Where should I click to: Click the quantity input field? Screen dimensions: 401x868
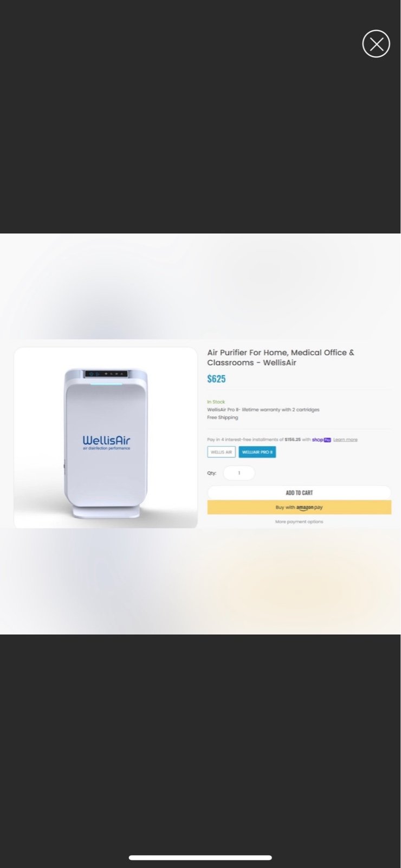coord(239,473)
